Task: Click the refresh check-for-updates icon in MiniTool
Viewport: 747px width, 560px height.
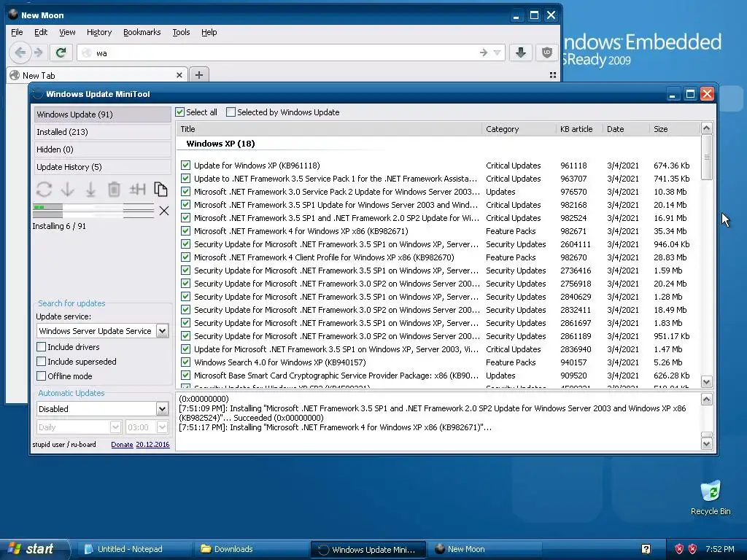Action: (44, 190)
